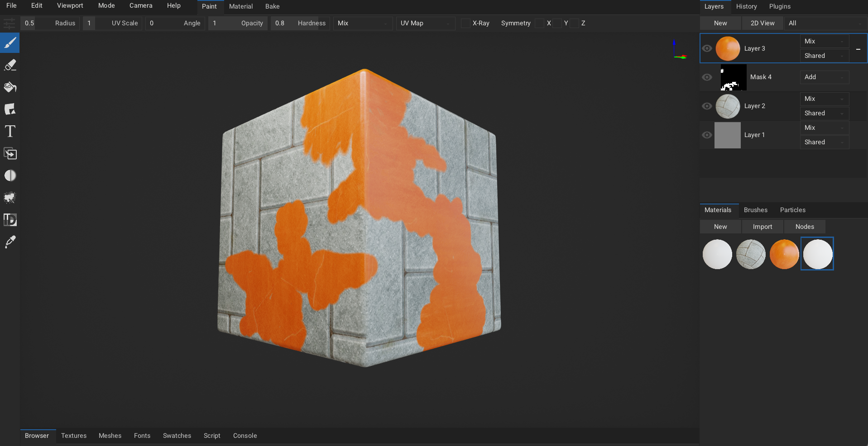Select the Particle tool
The width and height of the screenshot is (868, 446).
click(10, 198)
